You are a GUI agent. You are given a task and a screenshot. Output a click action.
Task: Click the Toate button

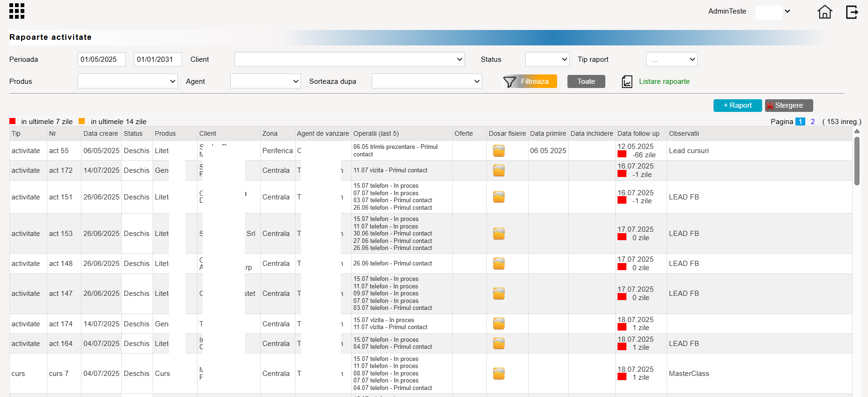(x=586, y=81)
